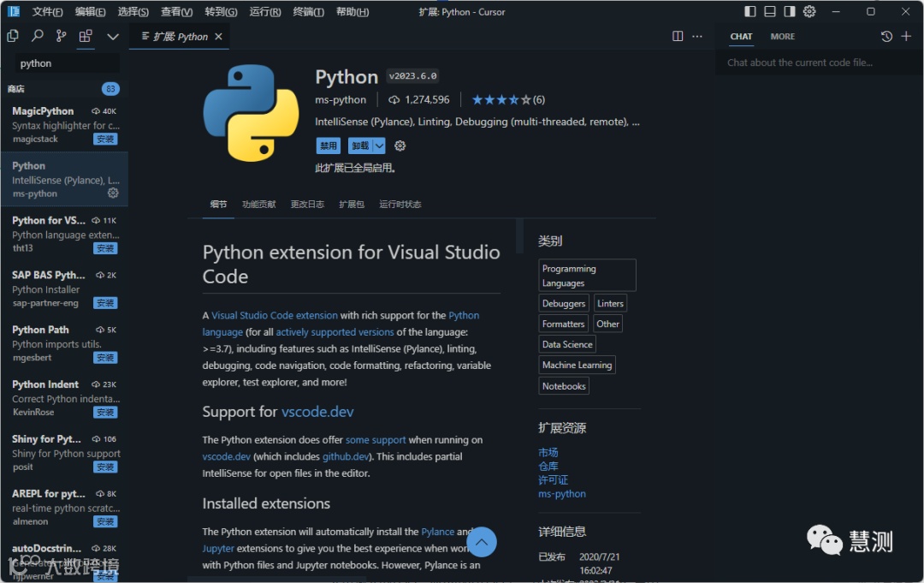Image resolution: width=924 pixels, height=583 pixels.
Task: Split the editor to the right
Action: tap(678, 37)
